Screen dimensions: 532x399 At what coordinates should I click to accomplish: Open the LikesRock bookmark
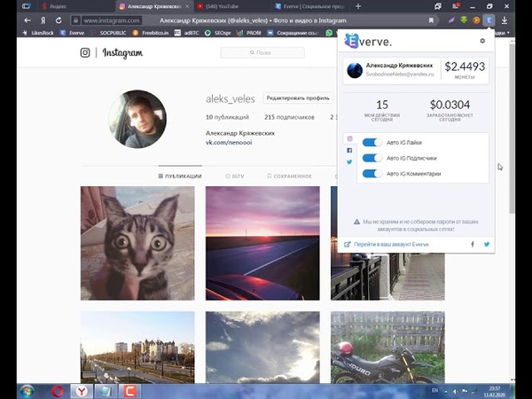point(38,33)
